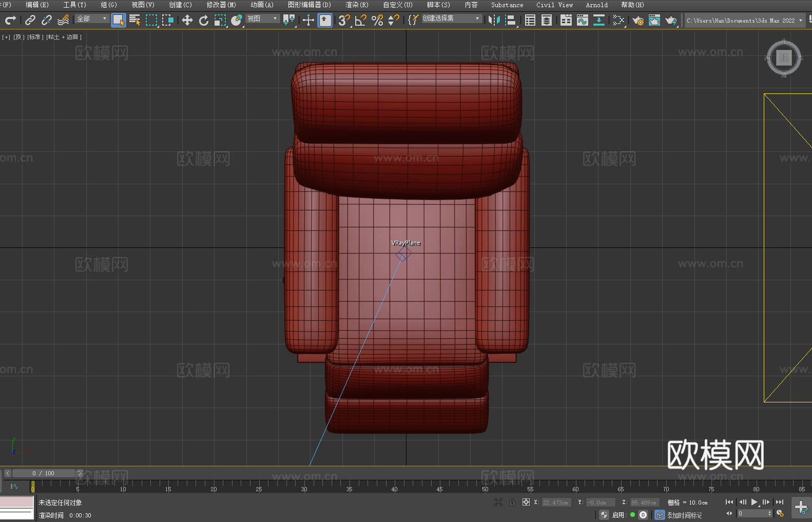
Task: Open Curve Editor icon
Action: click(x=583, y=20)
